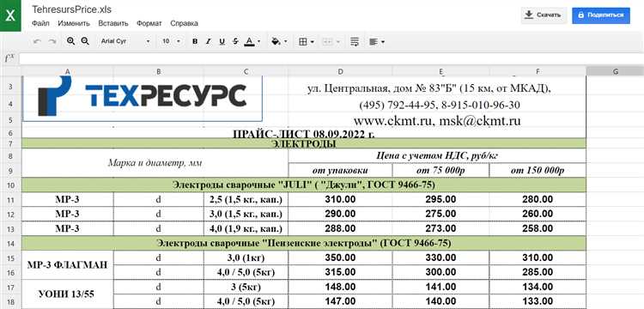
Task: Toggle text wrapping
Action: [355, 41]
